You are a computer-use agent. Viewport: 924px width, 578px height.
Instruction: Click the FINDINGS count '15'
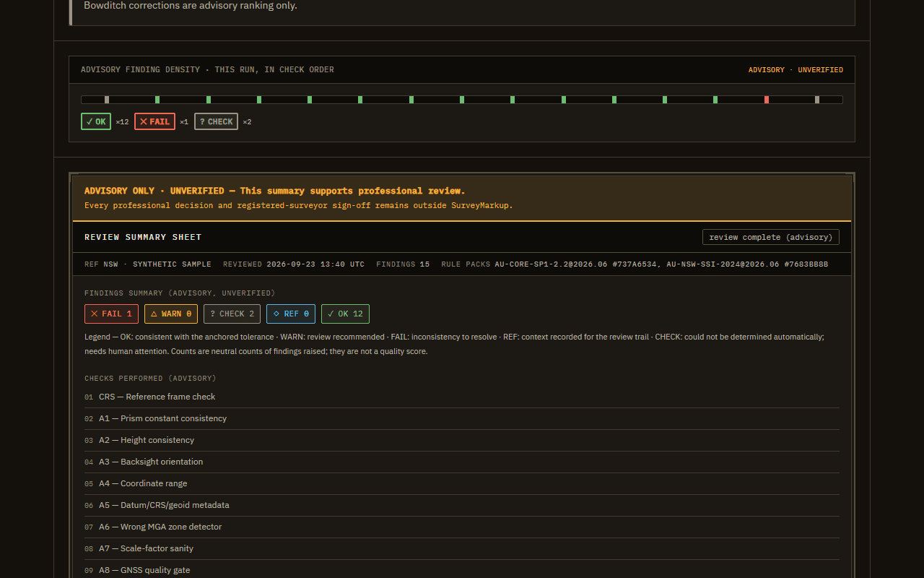(x=424, y=264)
